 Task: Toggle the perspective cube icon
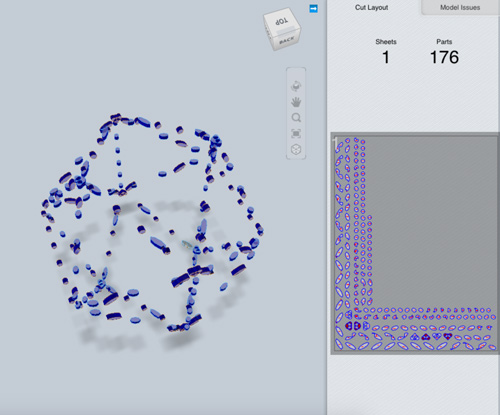tap(296, 149)
